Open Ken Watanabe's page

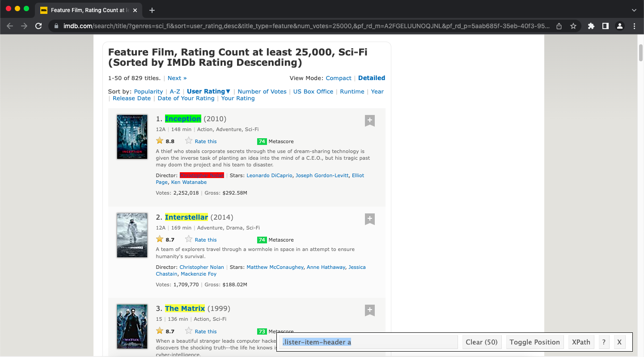click(189, 182)
